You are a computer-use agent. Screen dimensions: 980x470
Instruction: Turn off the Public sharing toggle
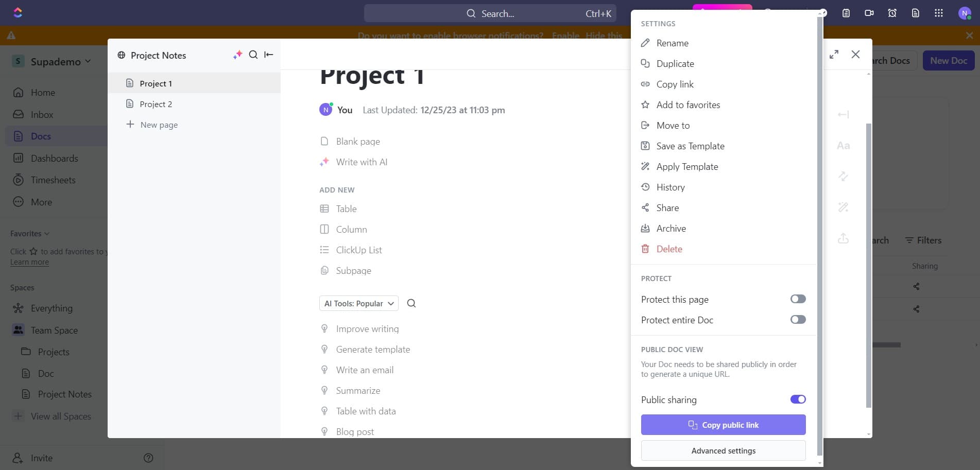pos(798,399)
